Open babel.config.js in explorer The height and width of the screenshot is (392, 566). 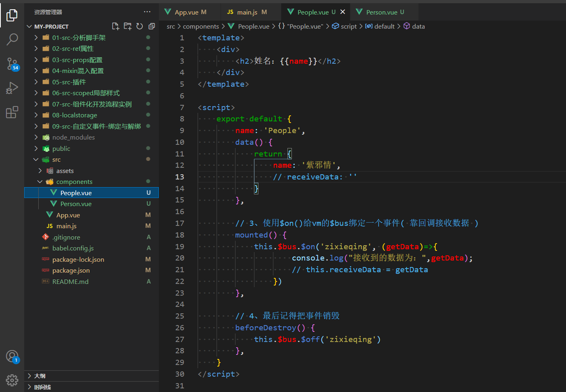92,248
